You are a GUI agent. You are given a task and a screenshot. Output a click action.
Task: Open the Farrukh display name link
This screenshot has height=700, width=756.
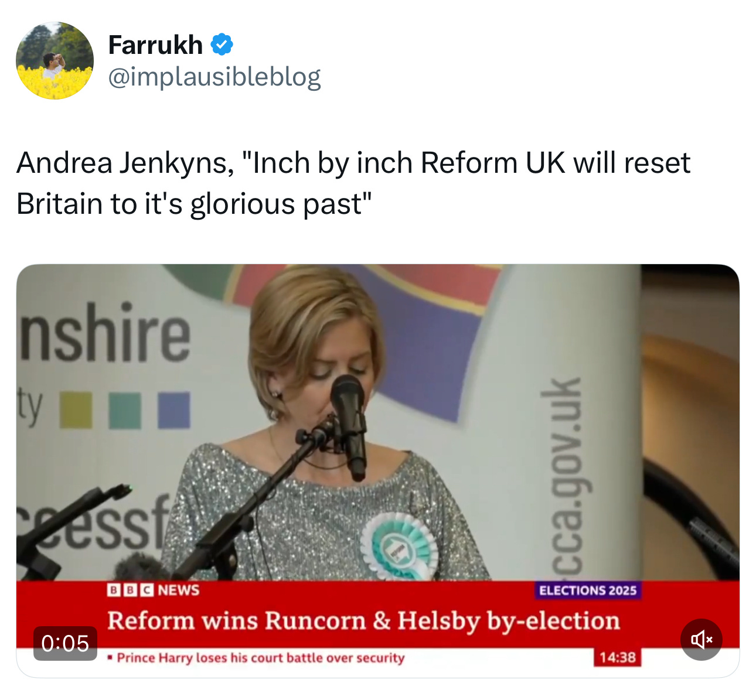pyautogui.click(x=156, y=45)
